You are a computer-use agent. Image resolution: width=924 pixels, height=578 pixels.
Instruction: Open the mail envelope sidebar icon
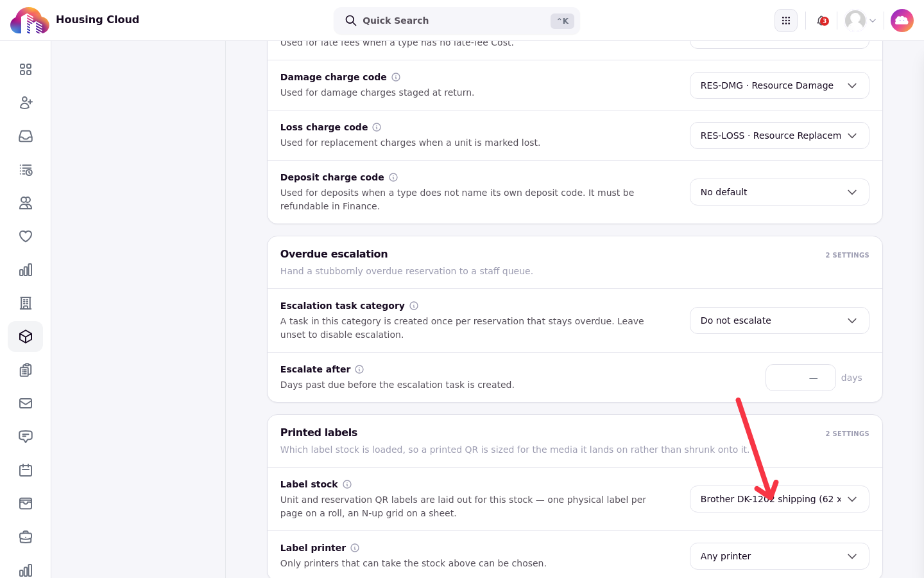tap(26, 403)
